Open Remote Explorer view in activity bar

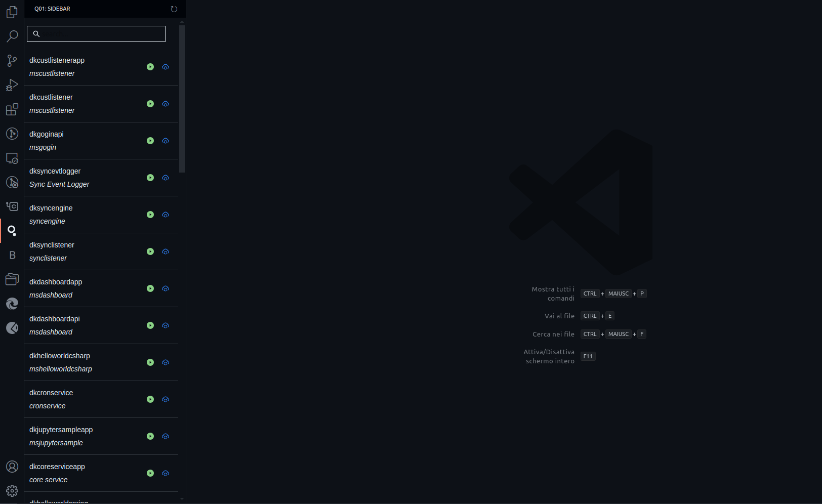click(12, 158)
